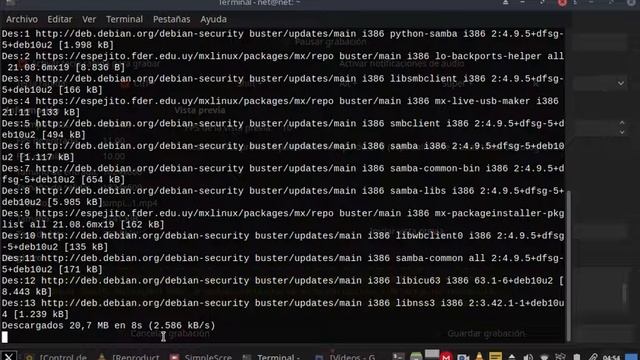The height and width of the screenshot is (360, 640).
Task: Open the wifi network tray icon
Action: (544, 357)
